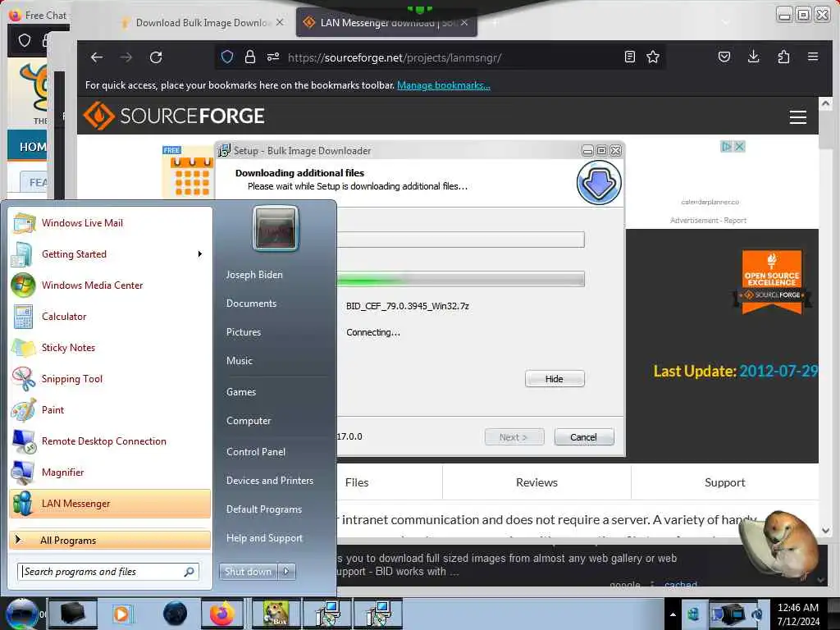Open Firefox downloads panel
840x630 pixels.
click(x=754, y=57)
